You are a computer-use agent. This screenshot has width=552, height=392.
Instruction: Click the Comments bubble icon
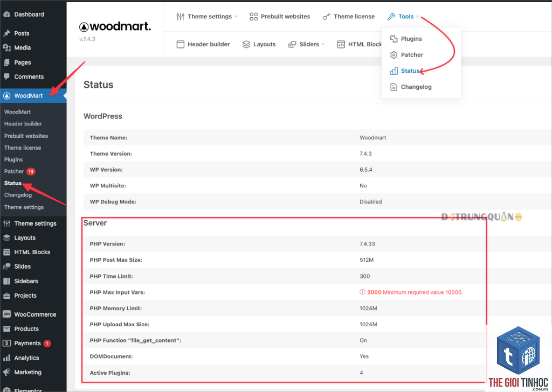coord(6,76)
